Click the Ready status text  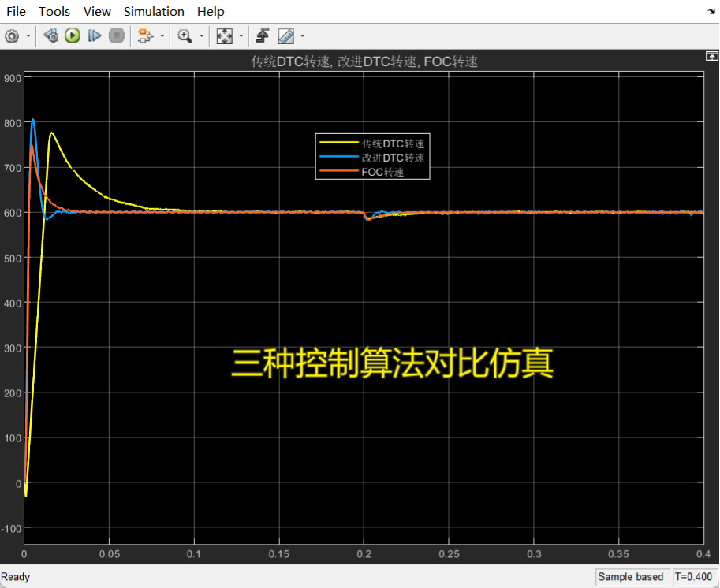click(x=15, y=576)
